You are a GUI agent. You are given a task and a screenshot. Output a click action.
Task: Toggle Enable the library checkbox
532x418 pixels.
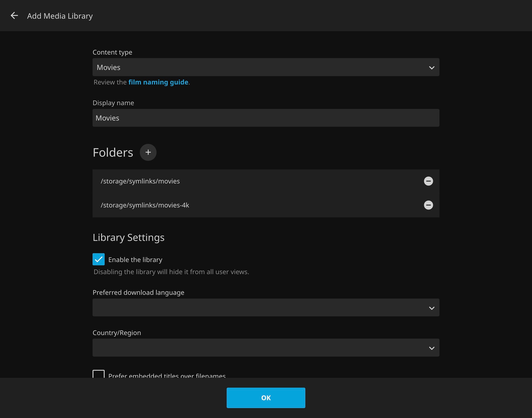click(98, 259)
